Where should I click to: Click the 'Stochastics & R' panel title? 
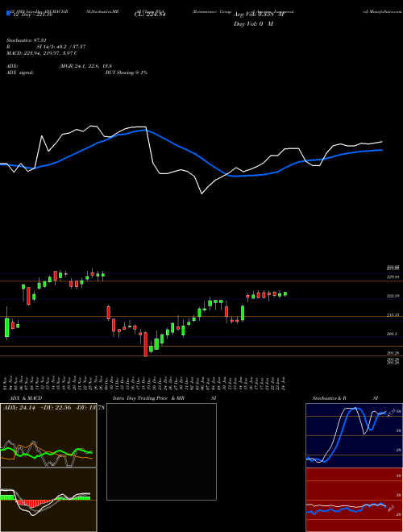pos(330,398)
